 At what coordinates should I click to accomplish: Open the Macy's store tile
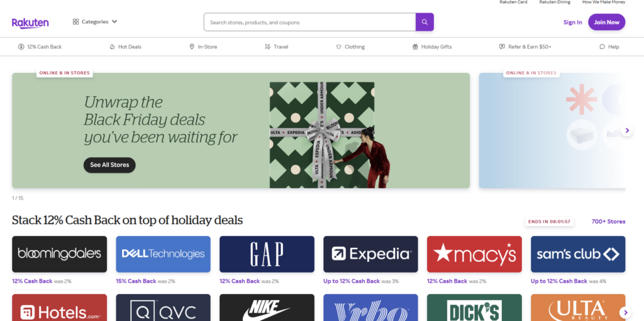474,254
